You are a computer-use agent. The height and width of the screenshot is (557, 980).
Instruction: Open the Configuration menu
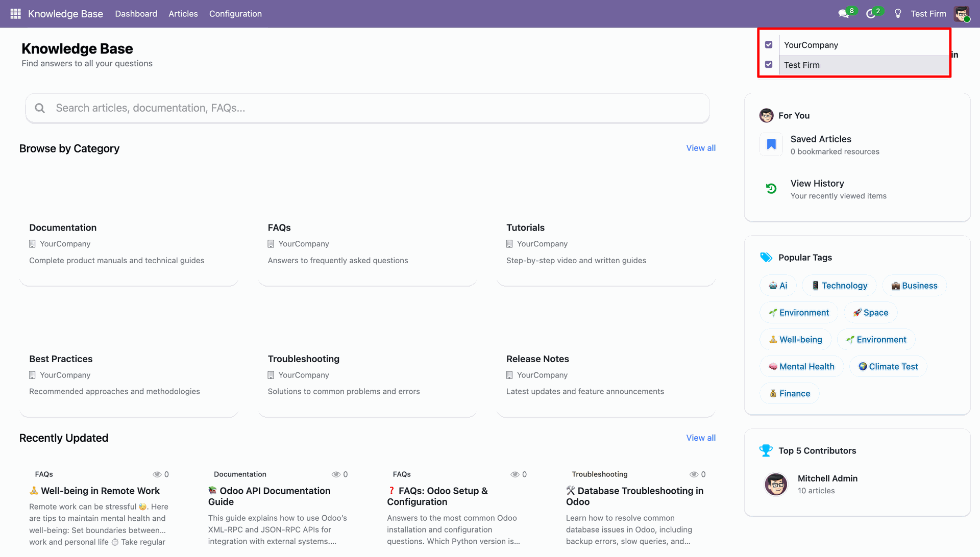[x=235, y=14]
